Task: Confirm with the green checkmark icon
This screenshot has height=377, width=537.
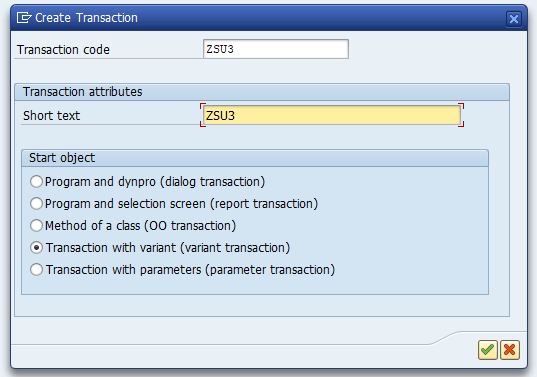Action: click(x=487, y=350)
